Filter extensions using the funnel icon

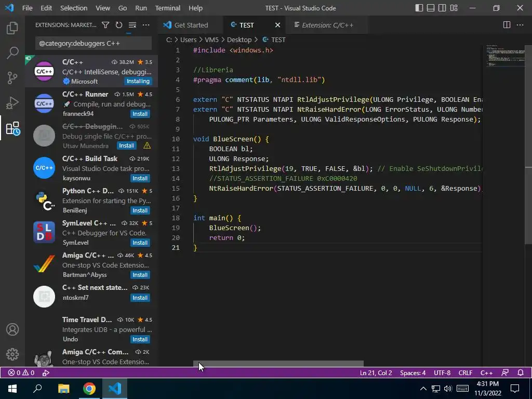point(105,25)
